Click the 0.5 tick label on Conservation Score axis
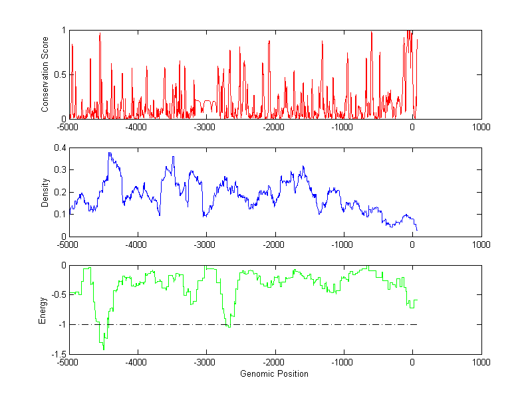 [59, 74]
